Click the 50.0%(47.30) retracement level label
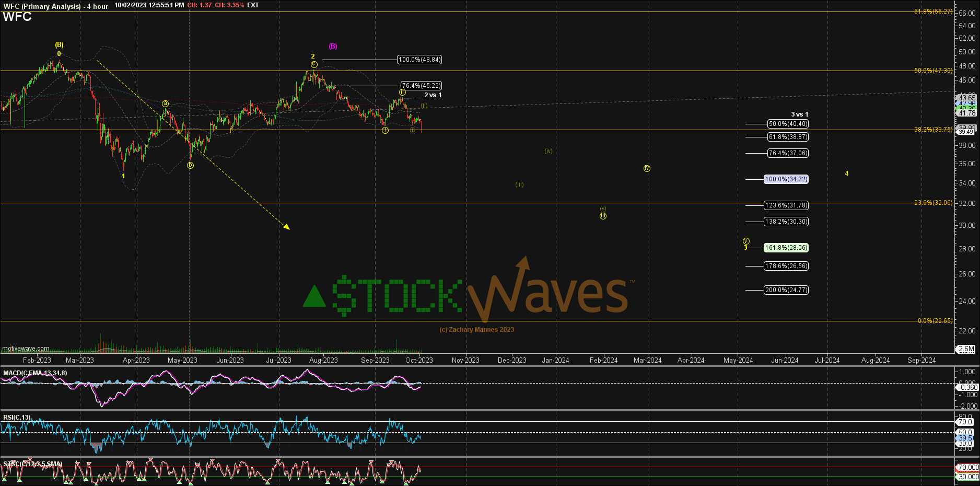The width and height of the screenshot is (980, 486). pyautogui.click(x=934, y=71)
